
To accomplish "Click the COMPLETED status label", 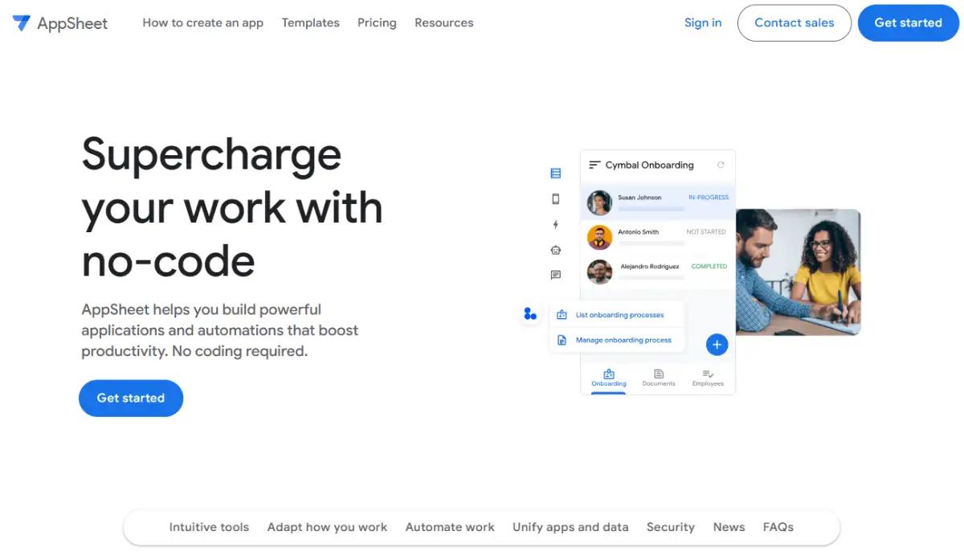I will point(709,266).
